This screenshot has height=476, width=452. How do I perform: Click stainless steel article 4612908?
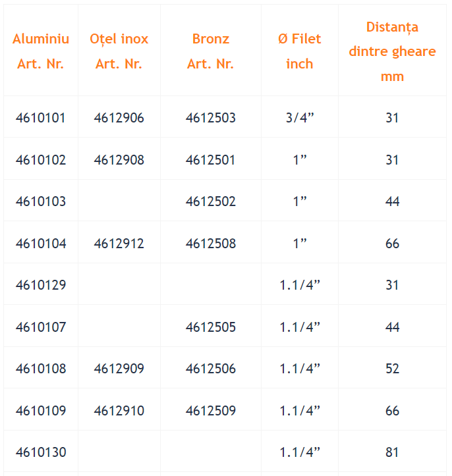pyautogui.click(x=119, y=160)
